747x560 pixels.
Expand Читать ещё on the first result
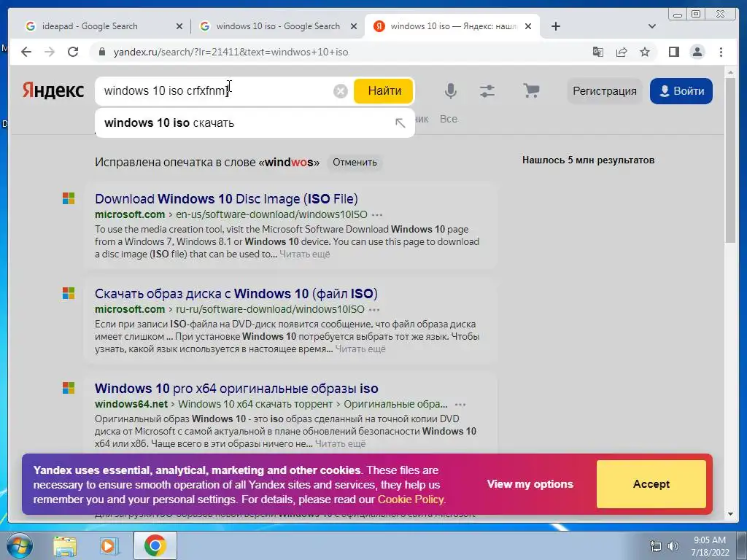[304, 254]
